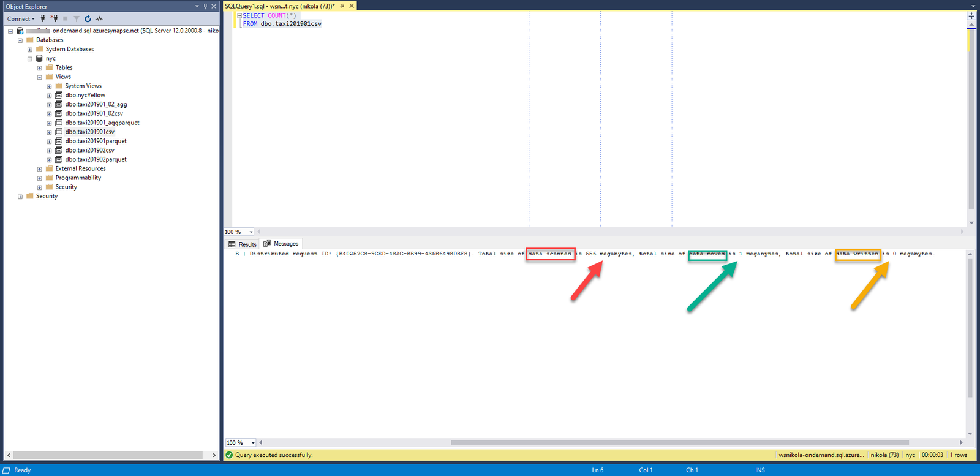Viewport: 980px width, 476px height.
Task: Click the Filter funnel icon
Action: pos(76,19)
